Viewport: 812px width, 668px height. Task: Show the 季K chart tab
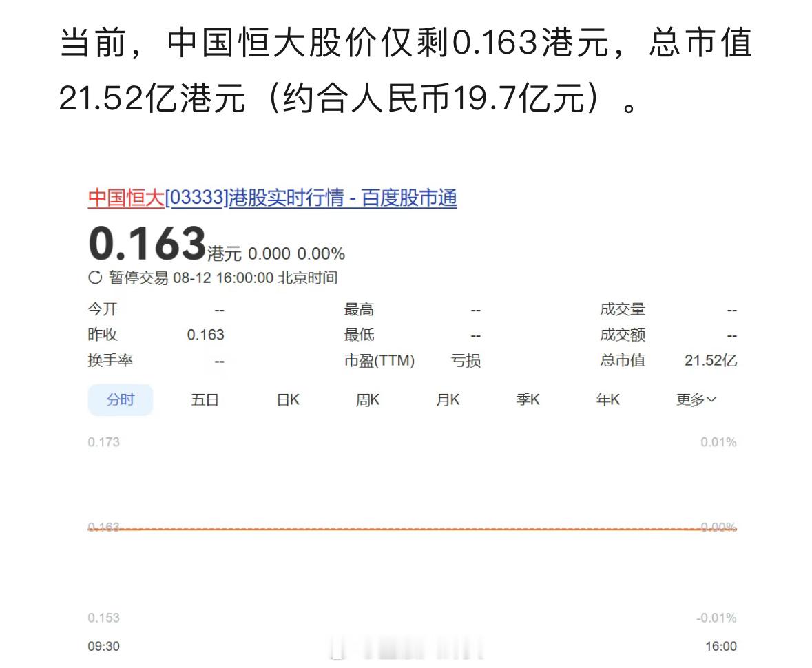[528, 399]
